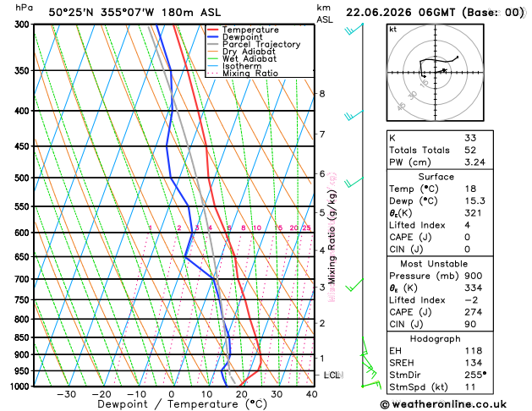Click the Most Unstable Lifted Index value -2
The width and height of the screenshot is (532, 411).
[x=471, y=300]
